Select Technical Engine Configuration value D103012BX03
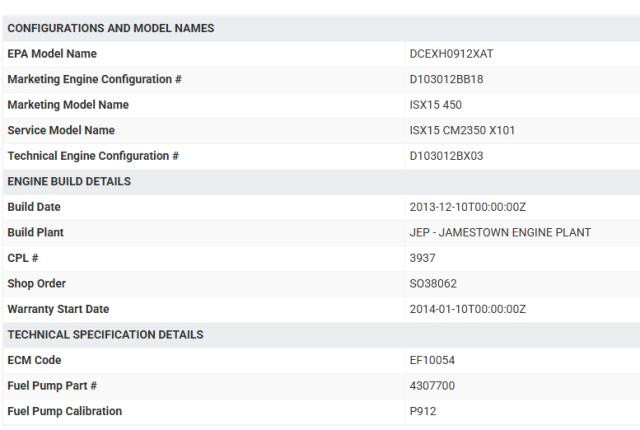This screenshot has height=430, width=640. coord(446,156)
